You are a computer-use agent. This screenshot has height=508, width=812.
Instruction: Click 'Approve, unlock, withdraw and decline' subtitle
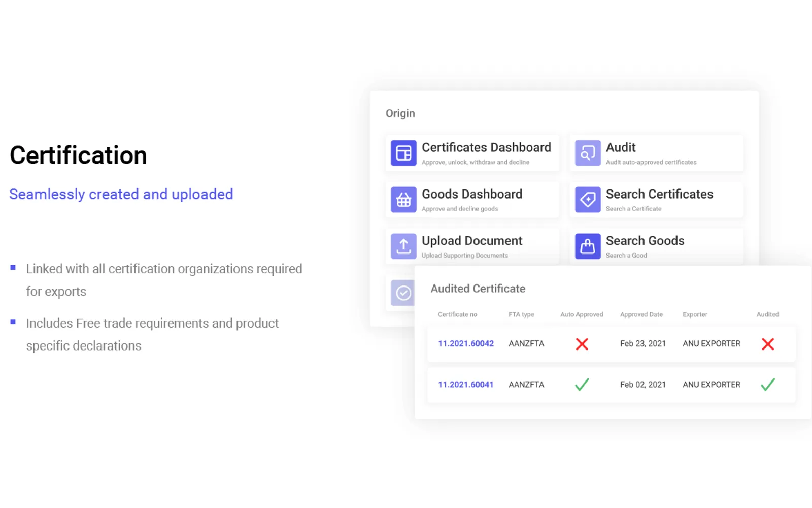[x=476, y=162]
